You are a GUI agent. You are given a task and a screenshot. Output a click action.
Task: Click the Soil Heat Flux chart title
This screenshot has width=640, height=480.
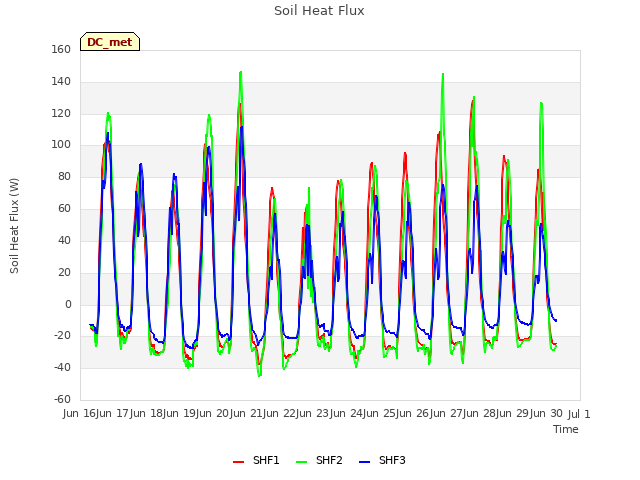(x=319, y=11)
